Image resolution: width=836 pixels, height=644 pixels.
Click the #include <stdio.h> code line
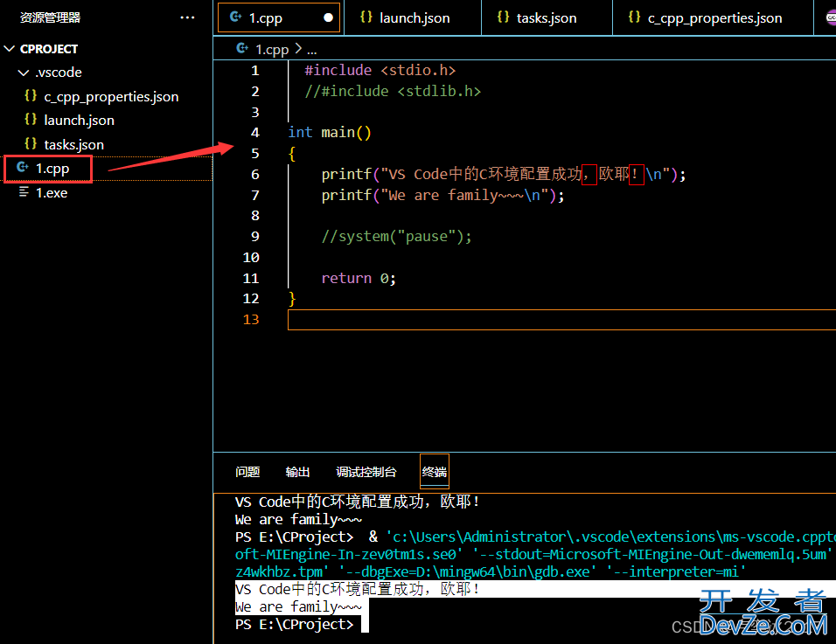(380, 70)
